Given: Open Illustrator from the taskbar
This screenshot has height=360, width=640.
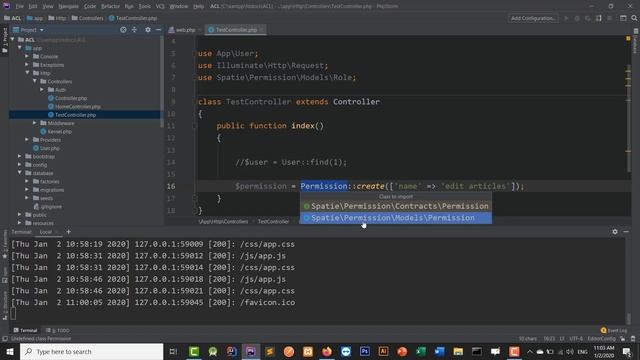Looking at the screenshot, I should 383,351.
